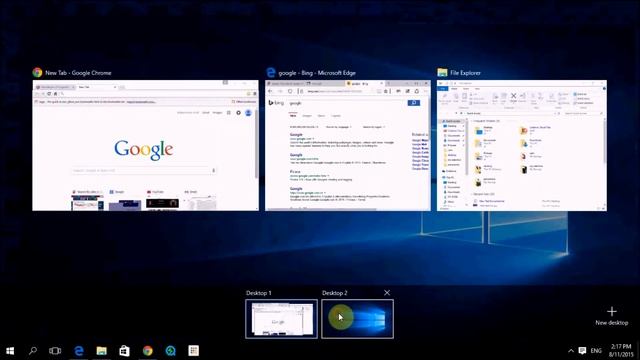The image size is (640, 360).
Task: Select the File Explorer window thumbnail
Action: pos(522,145)
